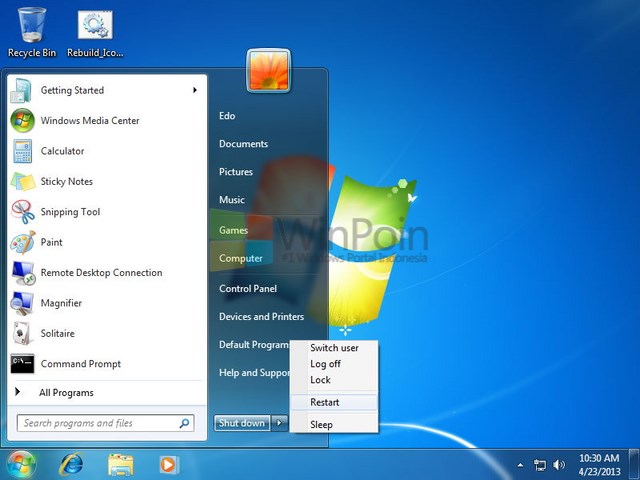
Task: Launch Windows Media Player from taskbar
Action: 168,464
